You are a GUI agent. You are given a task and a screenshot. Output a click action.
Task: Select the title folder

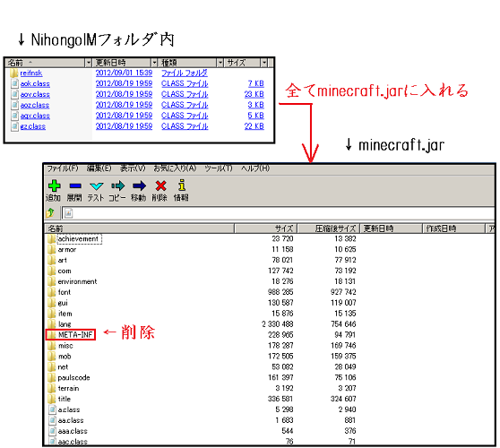pyautogui.click(x=65, y=400)
